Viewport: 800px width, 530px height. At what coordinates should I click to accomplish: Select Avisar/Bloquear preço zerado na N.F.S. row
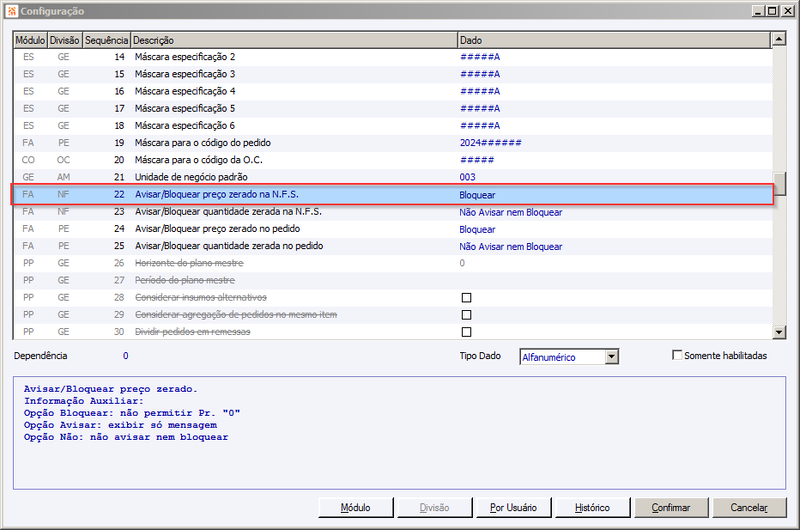click(x=392, y=194)
